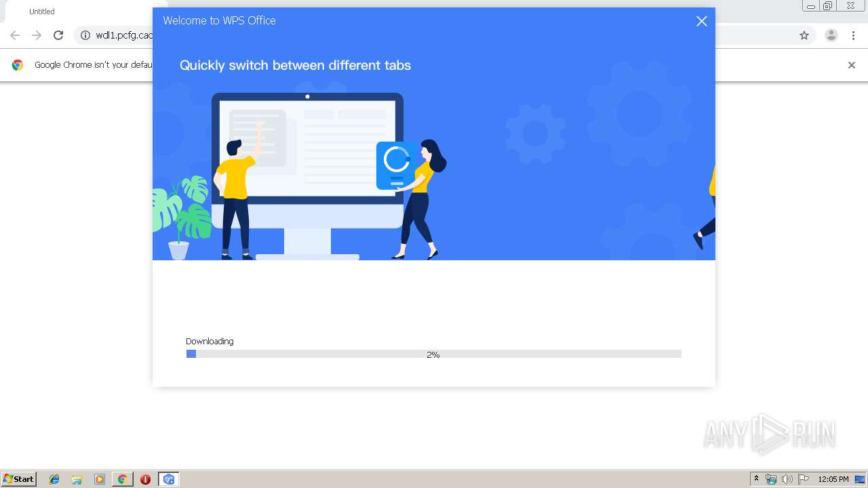This screenshot has height=488, width=868.
Task: Dismiss the default browser notification bar
Action: 852,65
